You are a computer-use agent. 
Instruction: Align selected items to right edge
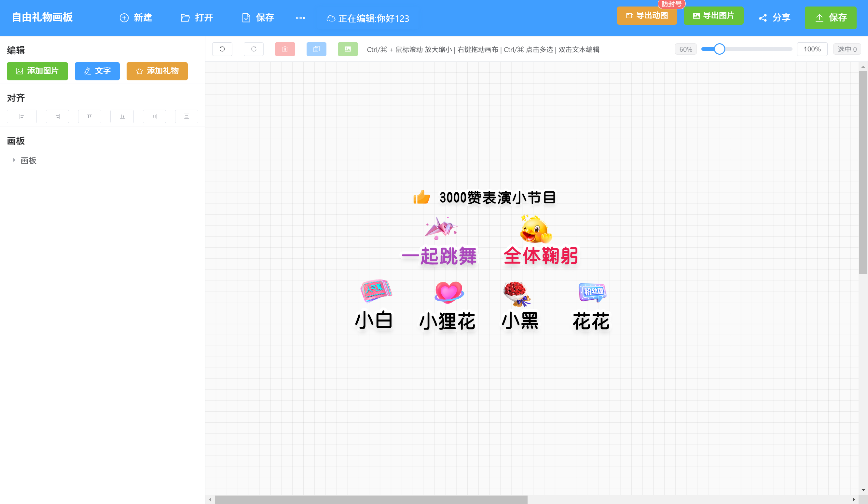(58, 116)
